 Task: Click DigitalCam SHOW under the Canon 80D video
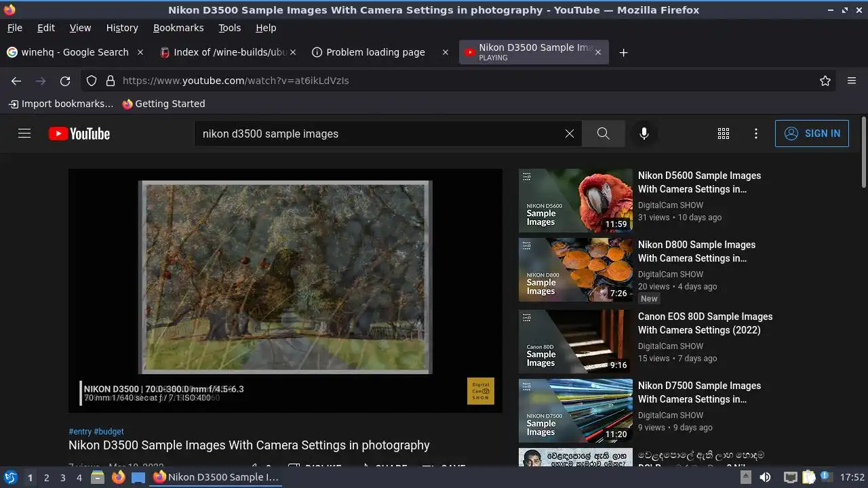tap(671, 346)
